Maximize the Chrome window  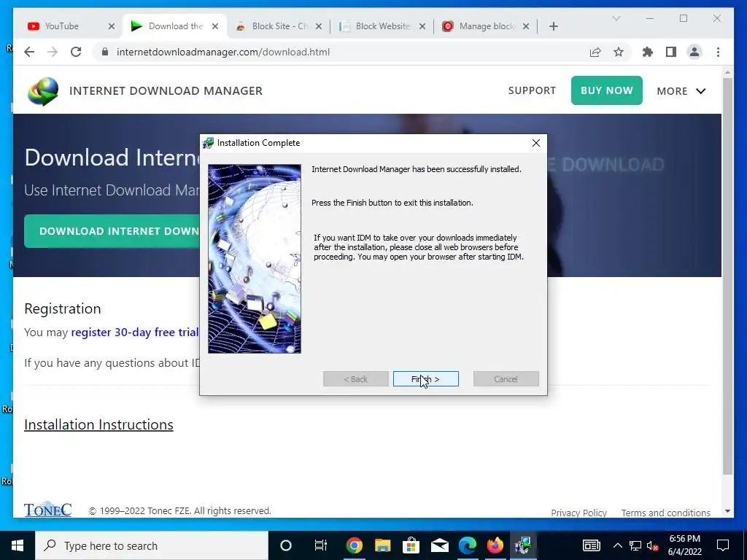coord(684,18)
